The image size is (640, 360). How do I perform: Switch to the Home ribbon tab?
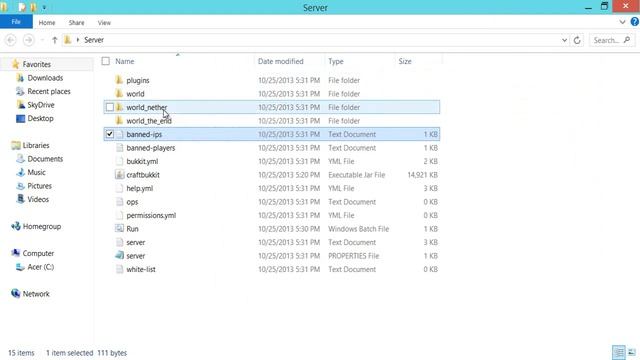tap(47, 22)
